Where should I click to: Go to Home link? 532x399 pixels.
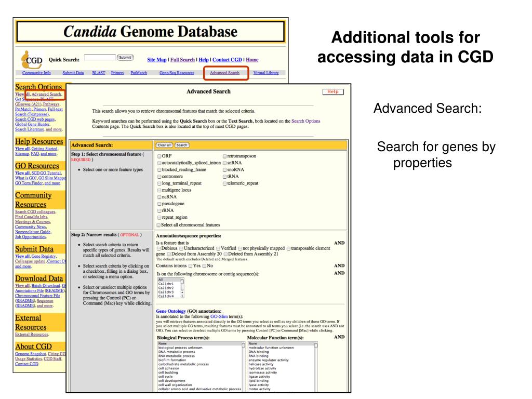[x=252, y=60]
